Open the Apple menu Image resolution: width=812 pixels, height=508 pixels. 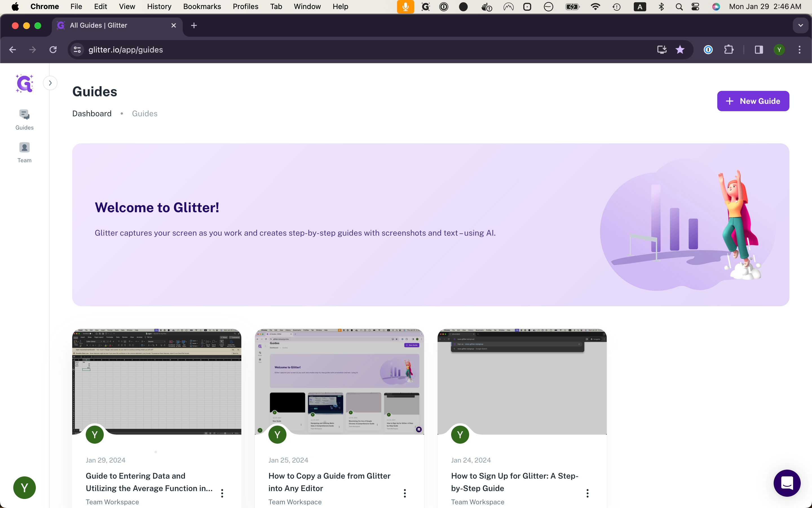[x=15, y=6]
